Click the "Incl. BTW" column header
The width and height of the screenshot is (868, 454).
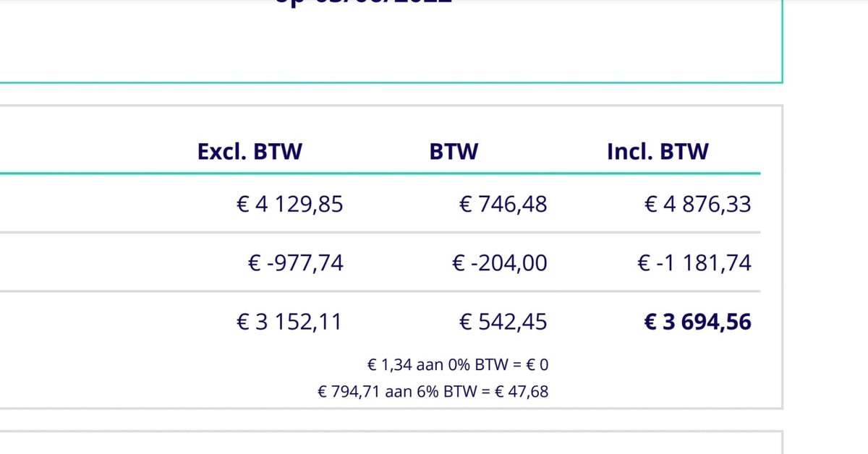point(658,152)
